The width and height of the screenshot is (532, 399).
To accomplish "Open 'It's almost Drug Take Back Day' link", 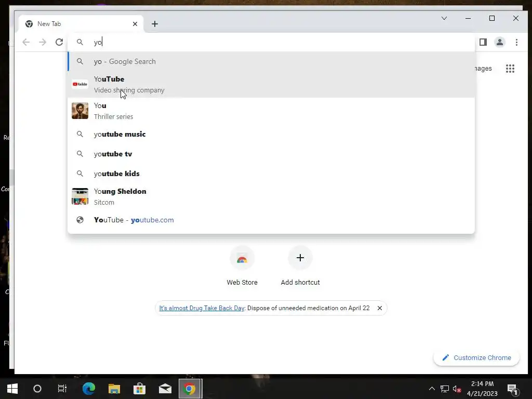I will tap(202, 308).
